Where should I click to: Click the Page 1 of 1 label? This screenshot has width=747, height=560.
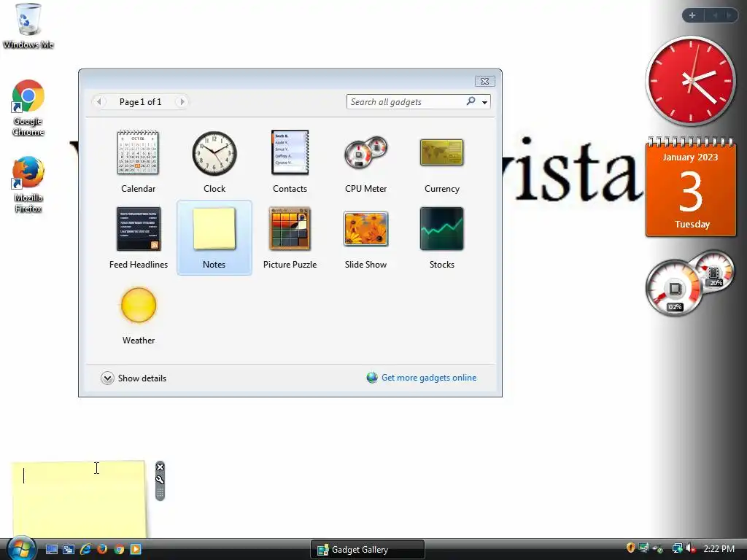141,102
